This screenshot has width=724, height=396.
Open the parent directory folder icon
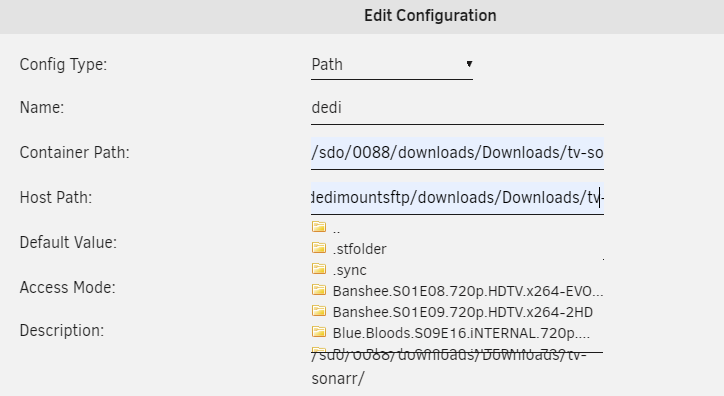[x=319, y=226]
